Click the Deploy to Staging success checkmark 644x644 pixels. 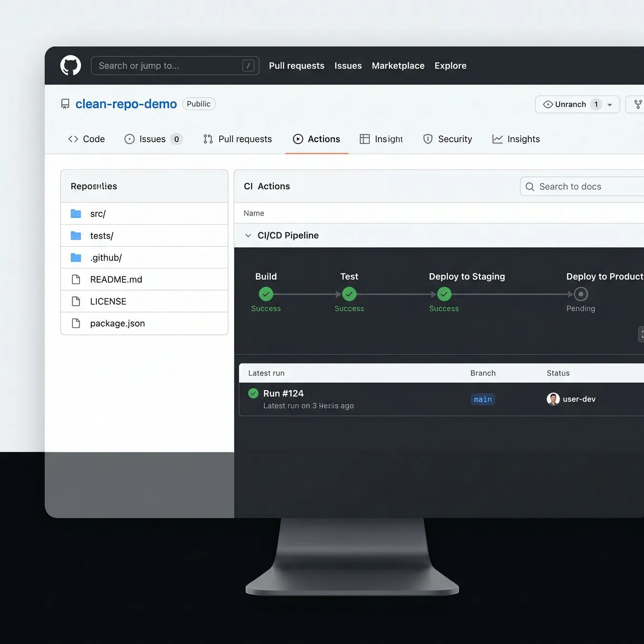click(444, 294)
